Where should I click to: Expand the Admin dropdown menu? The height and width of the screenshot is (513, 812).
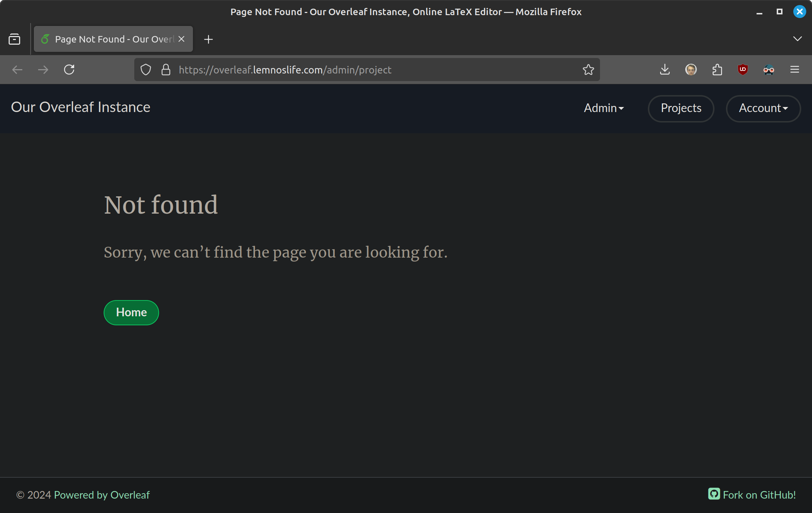pyautogui.click(x=604, y=108)
